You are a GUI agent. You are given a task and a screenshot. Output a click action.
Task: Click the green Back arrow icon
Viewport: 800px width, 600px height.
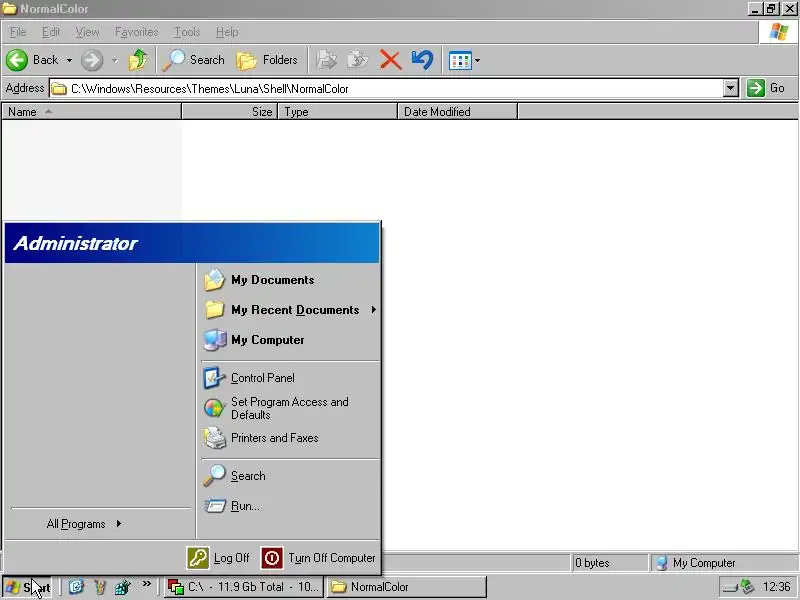(x=17, y=60)
